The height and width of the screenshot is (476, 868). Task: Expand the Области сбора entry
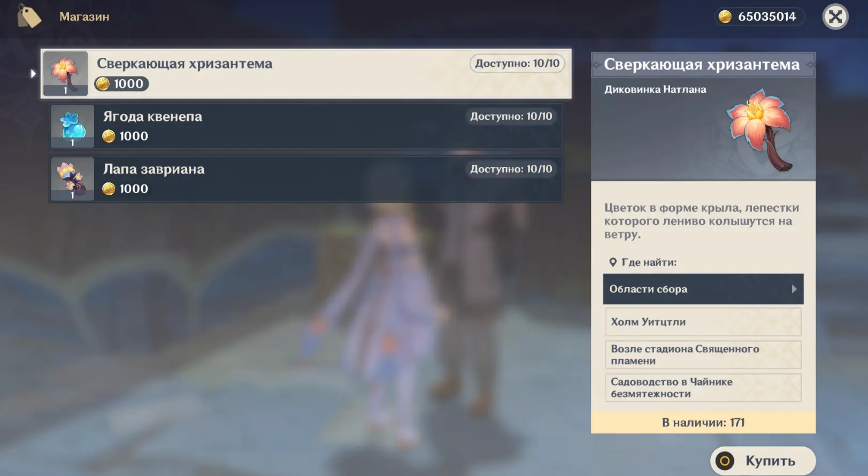tap(695, 289)
